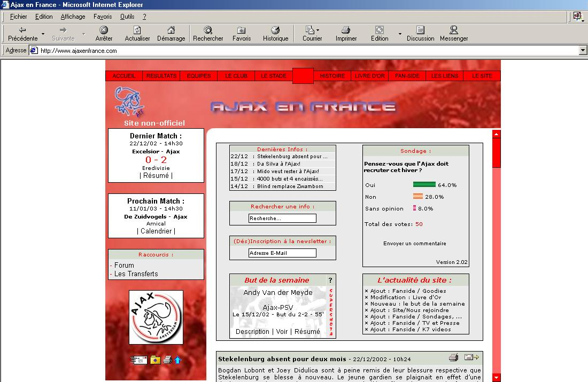Expand the Edition dropdown arrow
Screen dimensions: 588x382
click(x=400, y=34)
